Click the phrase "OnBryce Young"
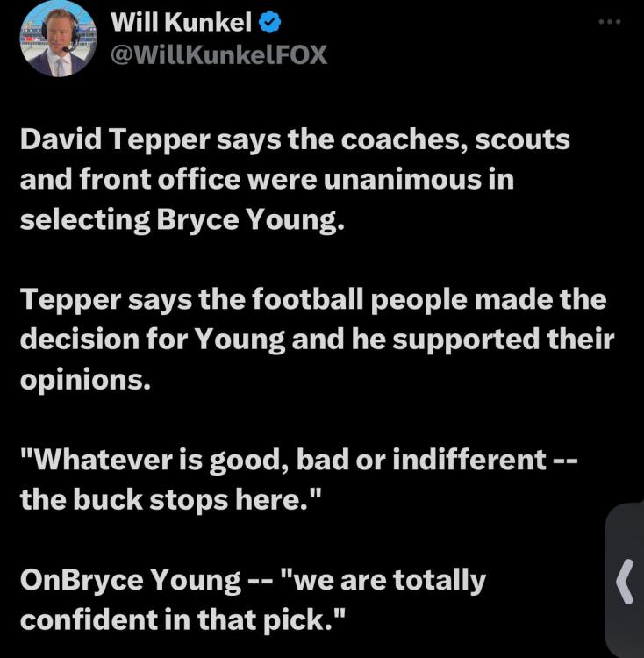This screenshot has height=658, width=644. click(x=130, y=580)
